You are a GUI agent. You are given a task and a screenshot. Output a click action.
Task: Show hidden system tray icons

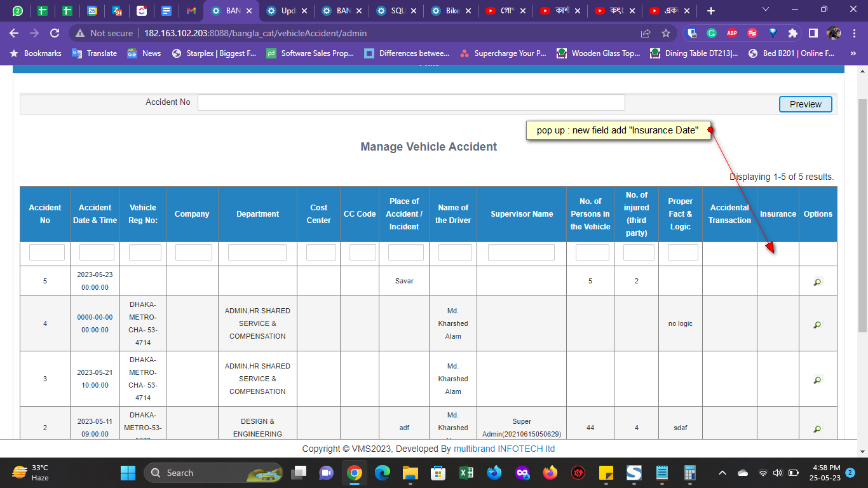pos(722,473)
